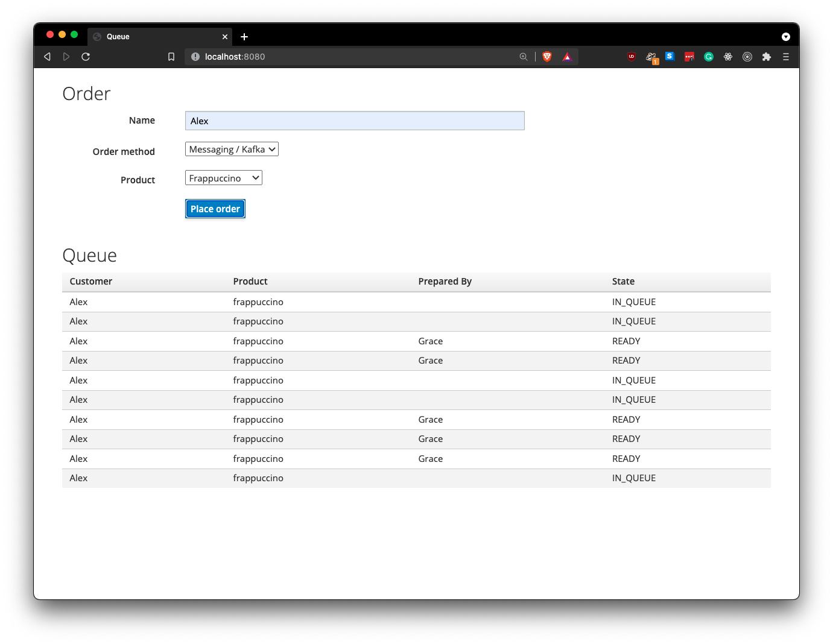Open the Grammarly extension icon
Image resolution: width=833 pixels, height=644 pixels.
coord(709,57)
